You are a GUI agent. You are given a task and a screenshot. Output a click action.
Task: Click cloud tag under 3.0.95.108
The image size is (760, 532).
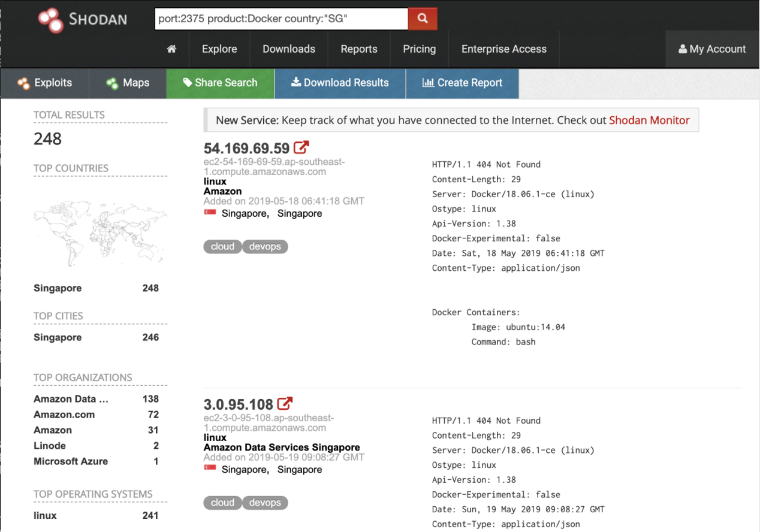tap(222, 503)
